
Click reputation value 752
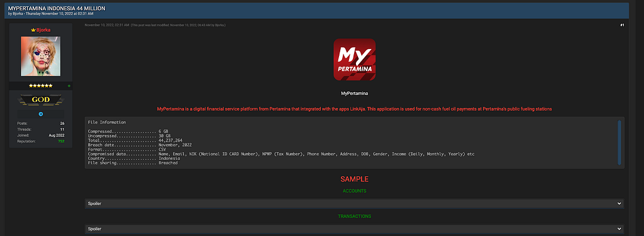[x=61, y=141]
